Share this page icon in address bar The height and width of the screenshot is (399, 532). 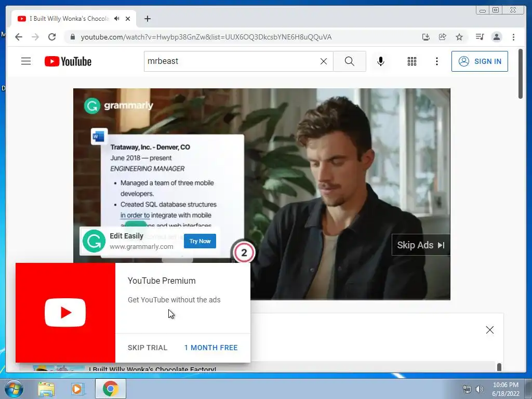point(443,37)
